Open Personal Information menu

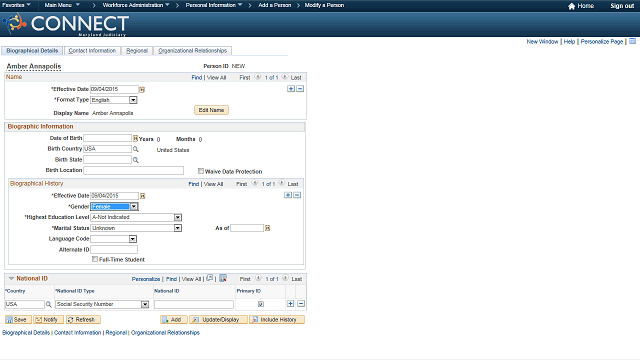tap(214, 5)
